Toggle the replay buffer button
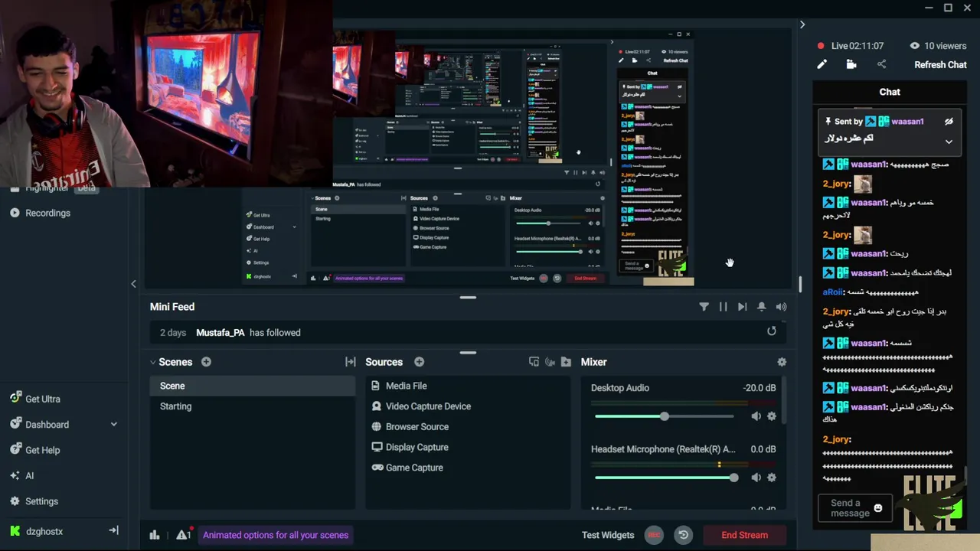The width and height of the screenshot is (980, 551). (x=684, y=535)
